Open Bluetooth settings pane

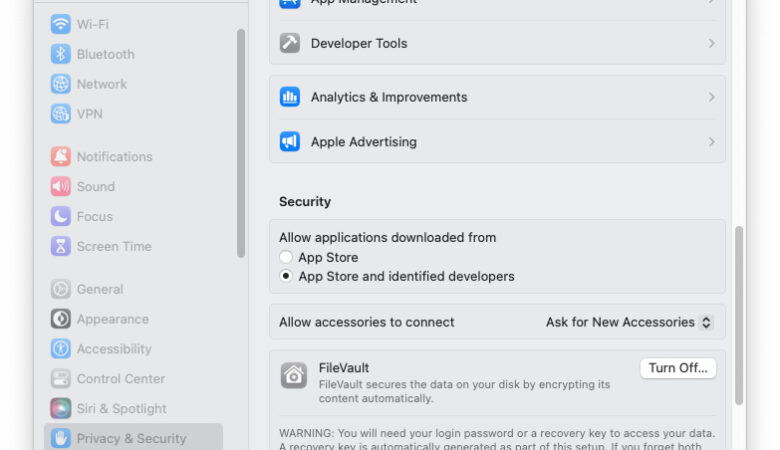(x=133, y=54)
